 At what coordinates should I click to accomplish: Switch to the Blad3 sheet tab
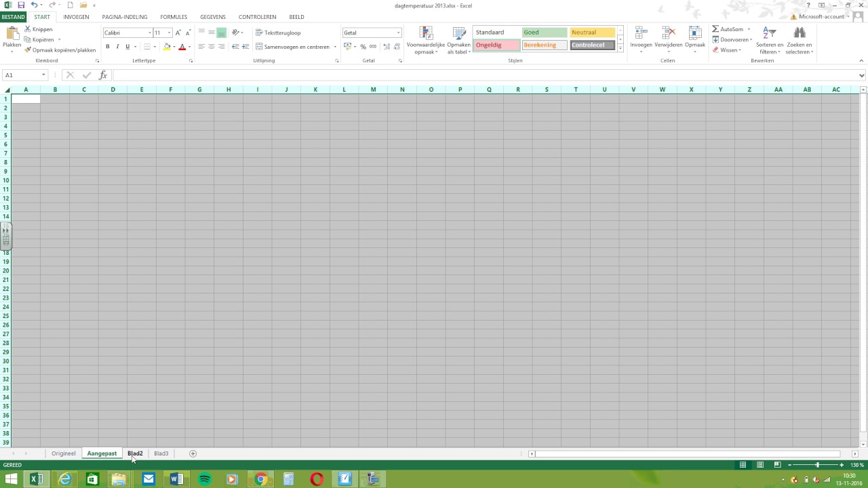[161, 453]
